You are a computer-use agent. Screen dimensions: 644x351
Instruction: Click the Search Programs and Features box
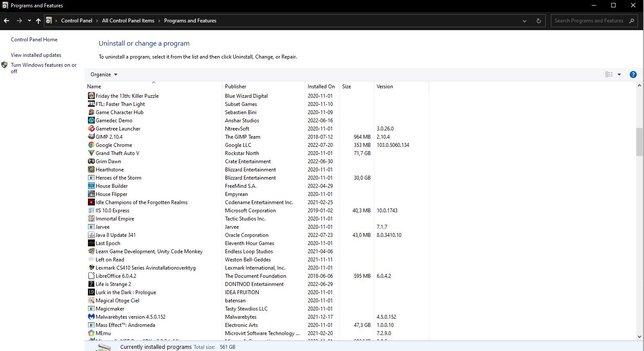pos(594,21)
